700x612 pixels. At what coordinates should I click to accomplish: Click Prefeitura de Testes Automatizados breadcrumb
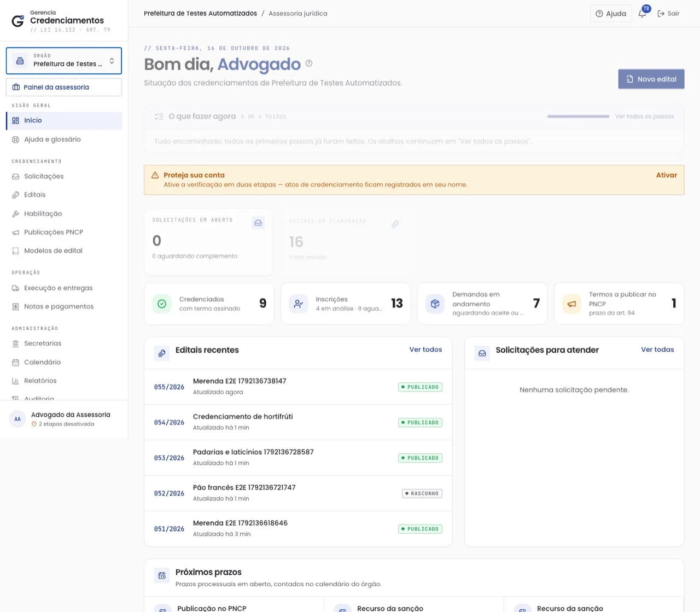[200, 13]
